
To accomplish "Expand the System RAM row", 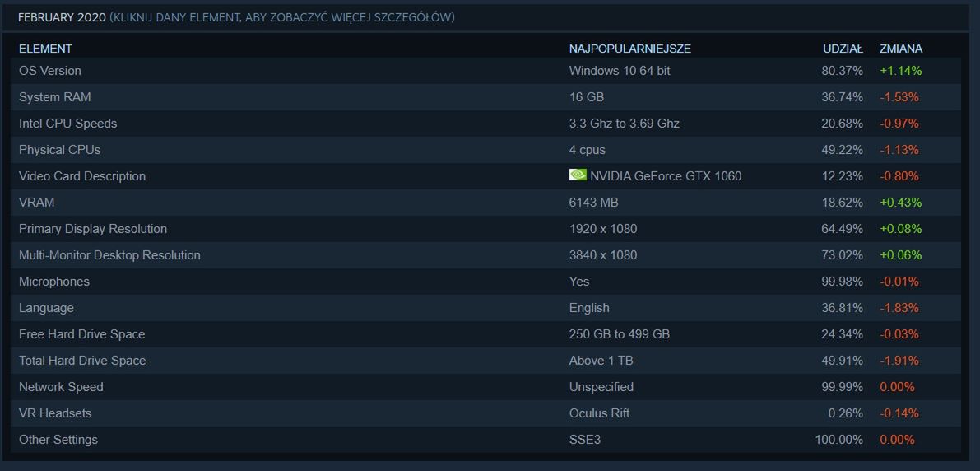I will [x=55, y=97].
